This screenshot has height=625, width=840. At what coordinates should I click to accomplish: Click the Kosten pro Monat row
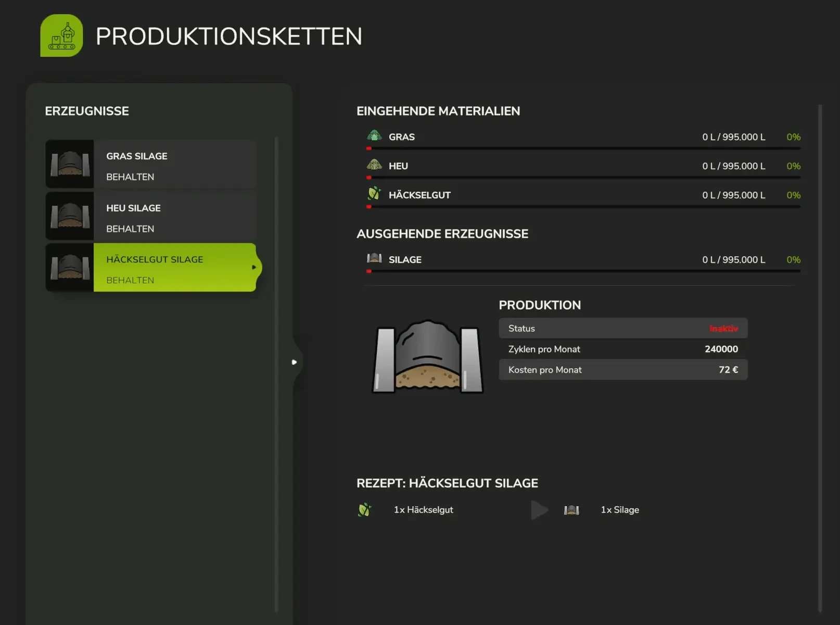point(622,370)
